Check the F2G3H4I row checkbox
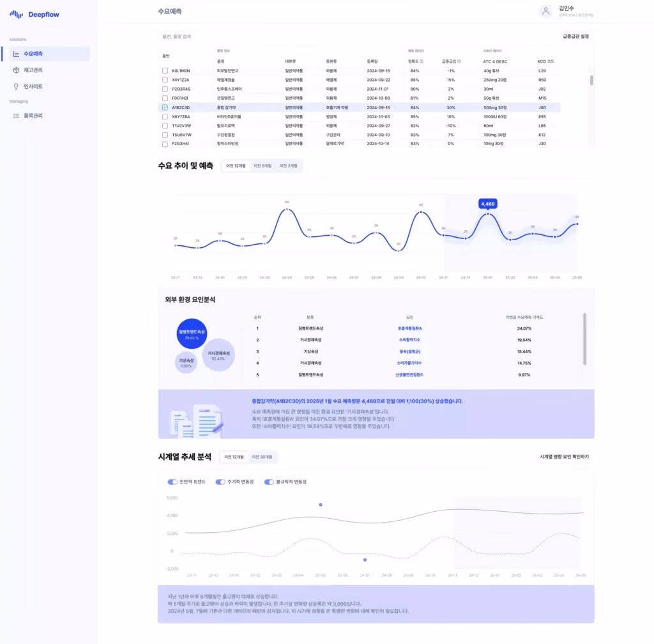The height and width of the screenshot is (644, 654). click(x=165, y=144)
